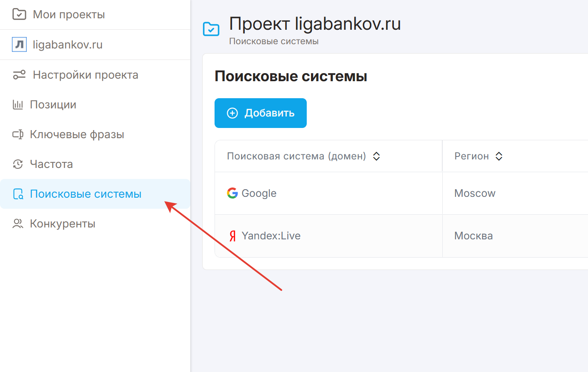
Task: Click the Позиции bar chart icon
Action: click(x=18, y=105)
